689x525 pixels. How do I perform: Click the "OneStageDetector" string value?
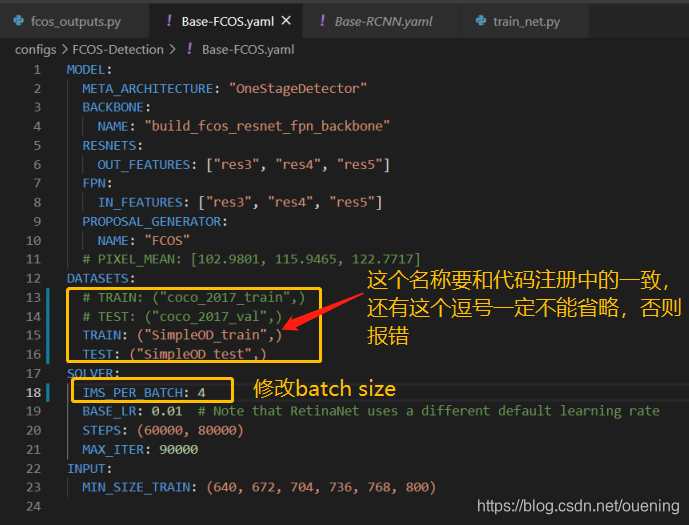click(x=297, y=89)
